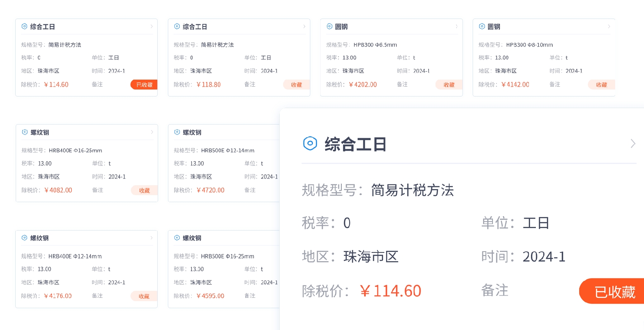Click large hexagon icon on enlarged 综合工日 card
This screenshot has height=330, width=644.
coord(310,144)
